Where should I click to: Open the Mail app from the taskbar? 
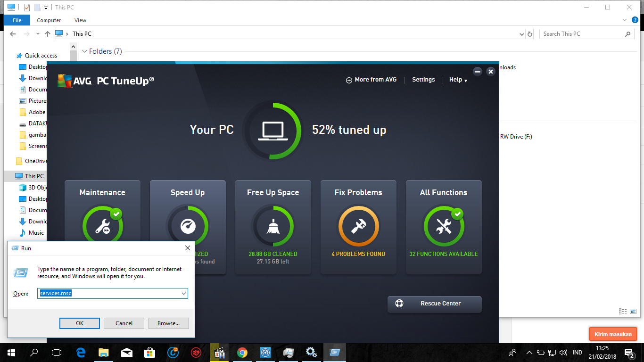pos(127,352)
